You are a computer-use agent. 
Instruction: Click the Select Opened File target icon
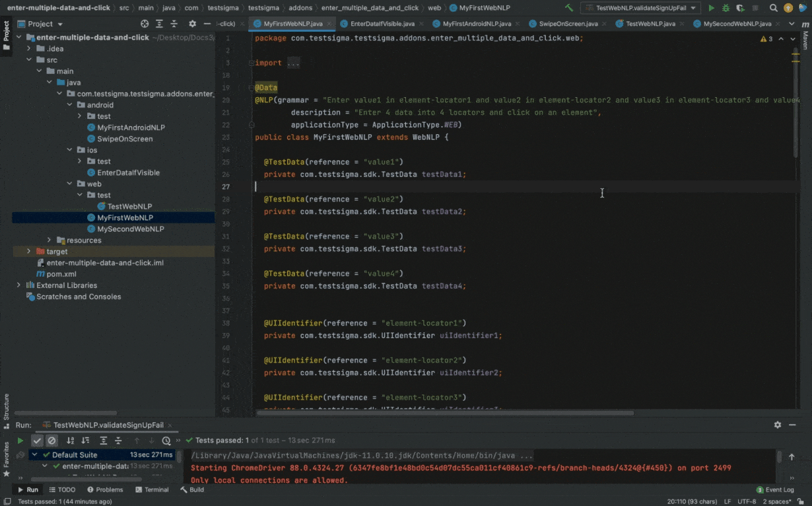[145, 24]
